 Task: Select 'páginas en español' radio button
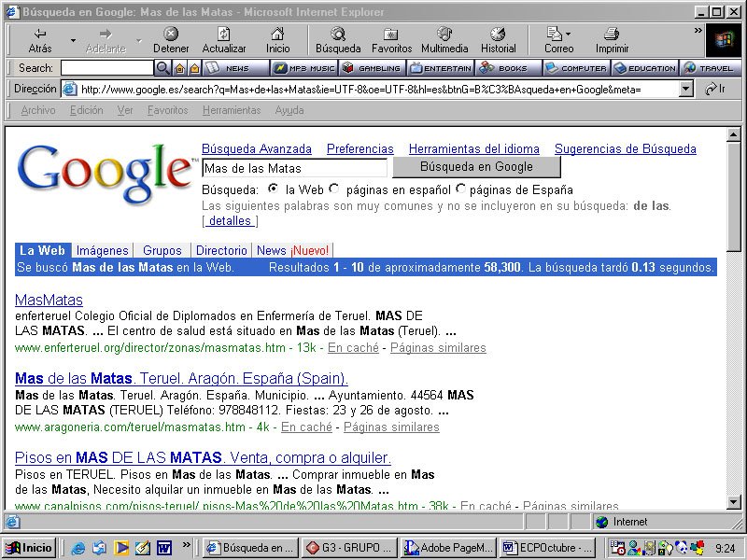(x=335, y=189)
